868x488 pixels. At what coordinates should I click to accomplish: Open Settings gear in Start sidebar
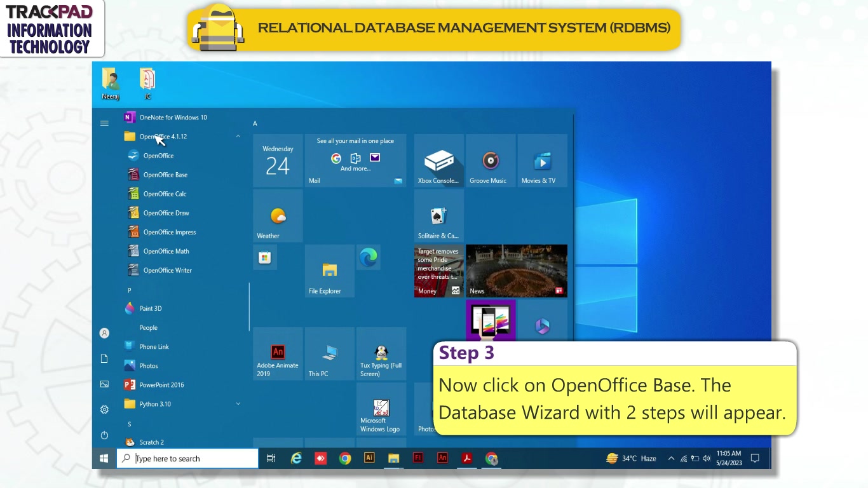(104, 409)
